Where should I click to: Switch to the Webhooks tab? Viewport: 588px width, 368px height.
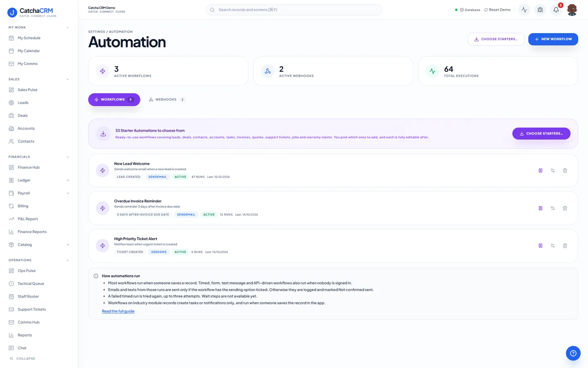click(167, 100)
